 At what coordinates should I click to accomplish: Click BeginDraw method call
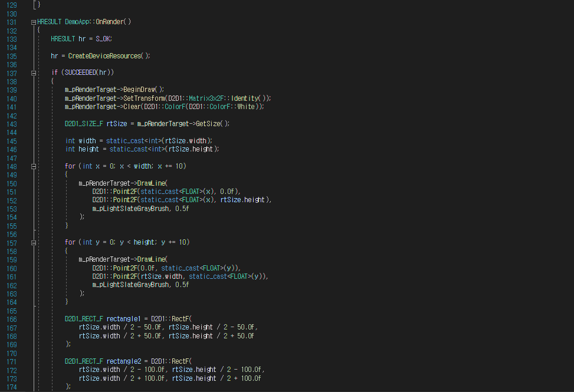pyautogui.click(x=139, y=90)
